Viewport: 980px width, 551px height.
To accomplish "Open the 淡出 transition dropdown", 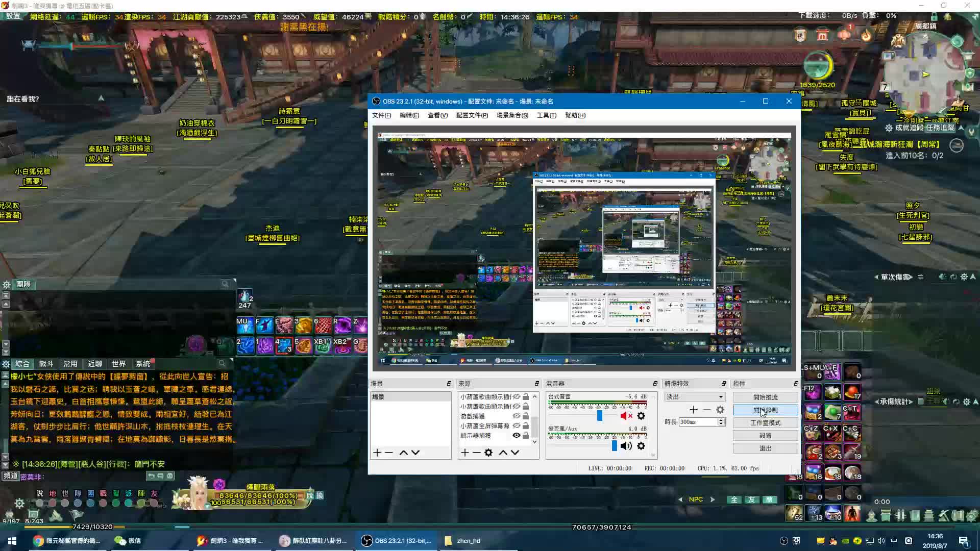I will [695, 397].
